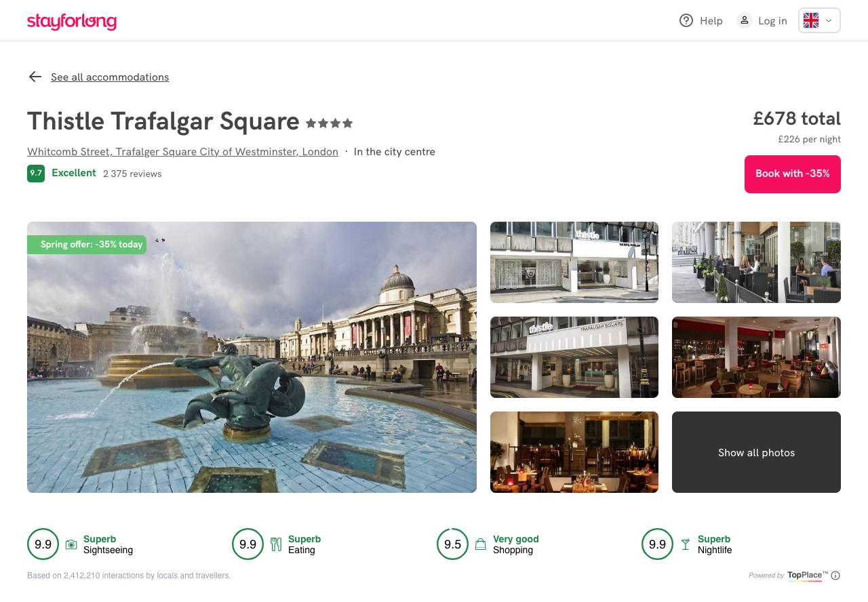Click the Book with -35% button

tap(792, 174)
